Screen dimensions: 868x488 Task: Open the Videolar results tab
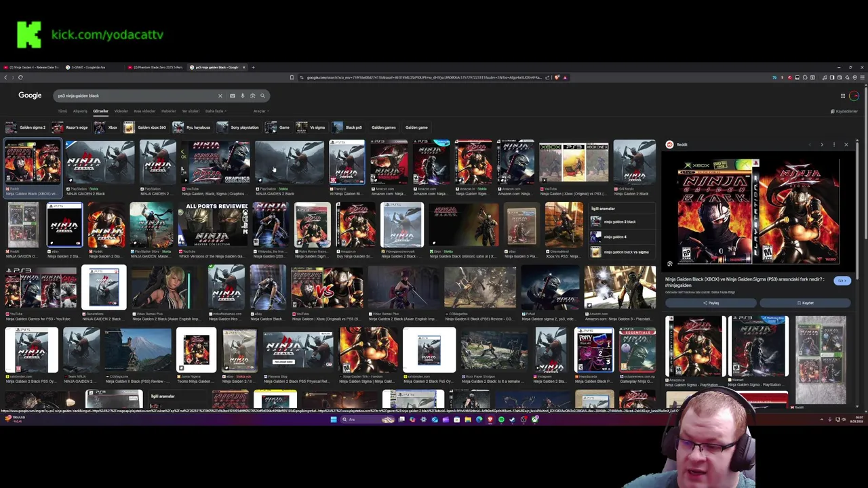[x=121, y=111]
